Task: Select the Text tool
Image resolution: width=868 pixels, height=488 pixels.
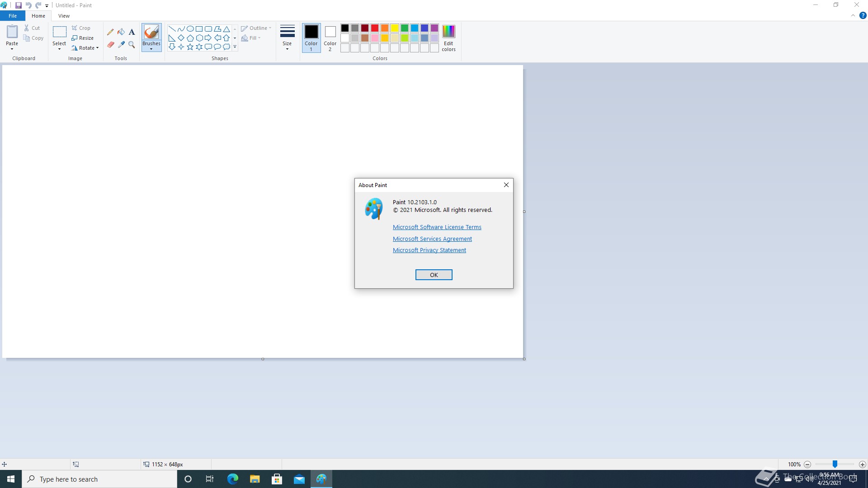Action: click(132, 32)
